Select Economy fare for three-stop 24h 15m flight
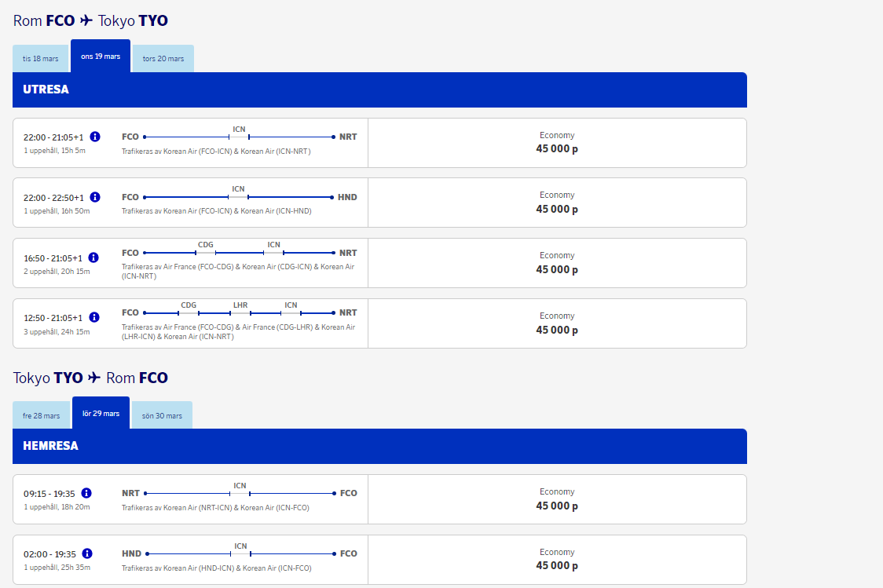 [x=557, y=323]
